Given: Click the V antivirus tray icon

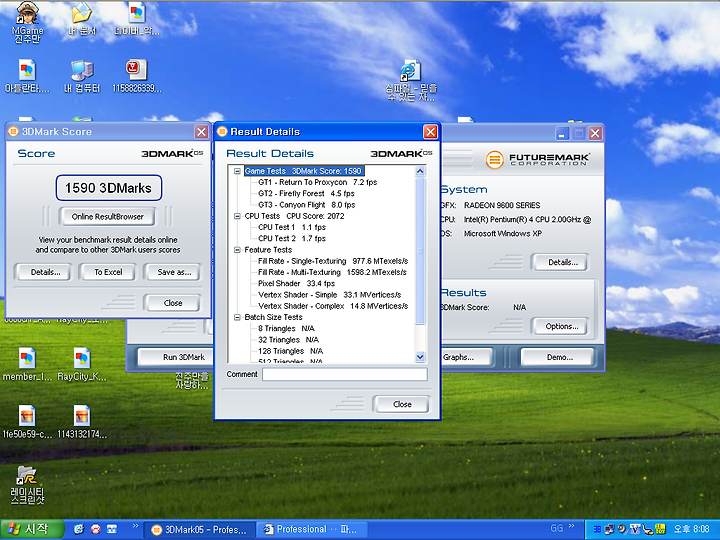Looking at the screenshot, I should point(636,529).
